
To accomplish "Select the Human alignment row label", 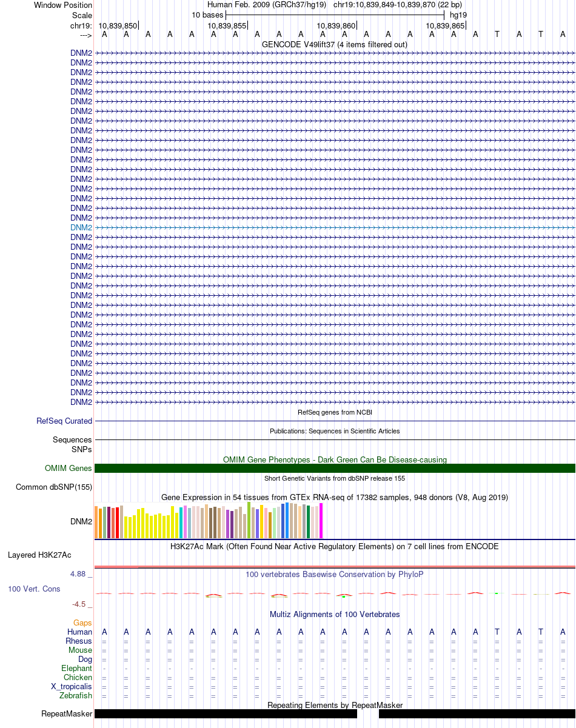I will 80,632.
